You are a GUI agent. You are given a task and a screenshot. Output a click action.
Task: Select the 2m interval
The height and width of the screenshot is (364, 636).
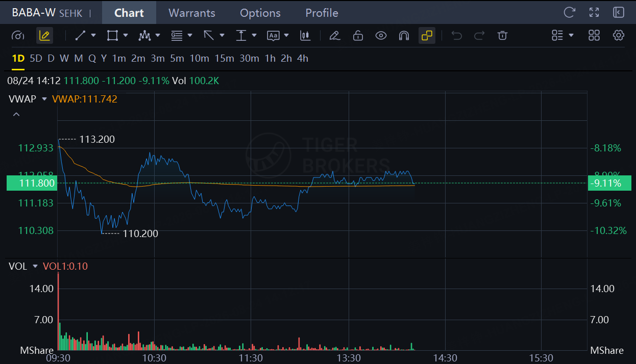tap(138, 59)
